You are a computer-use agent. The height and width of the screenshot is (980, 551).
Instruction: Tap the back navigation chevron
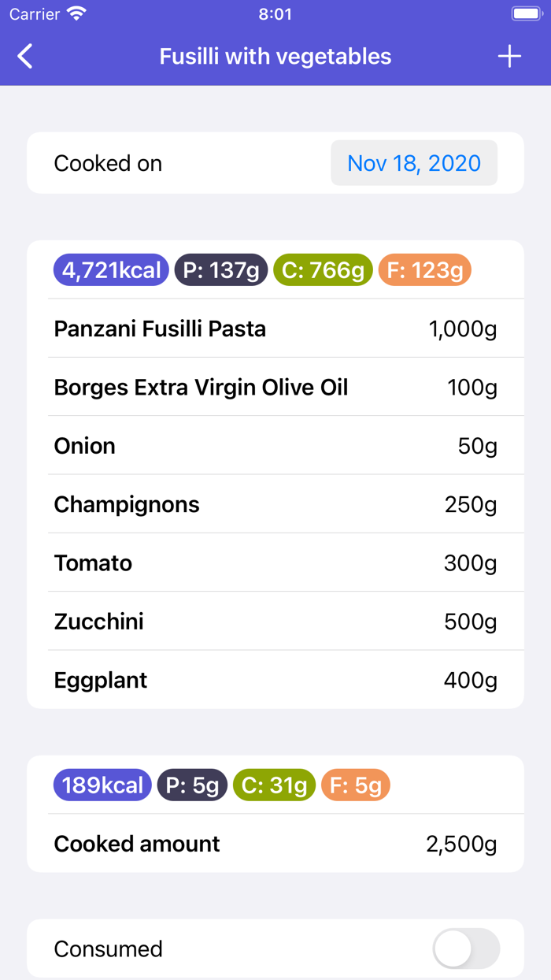pos(24,56)
